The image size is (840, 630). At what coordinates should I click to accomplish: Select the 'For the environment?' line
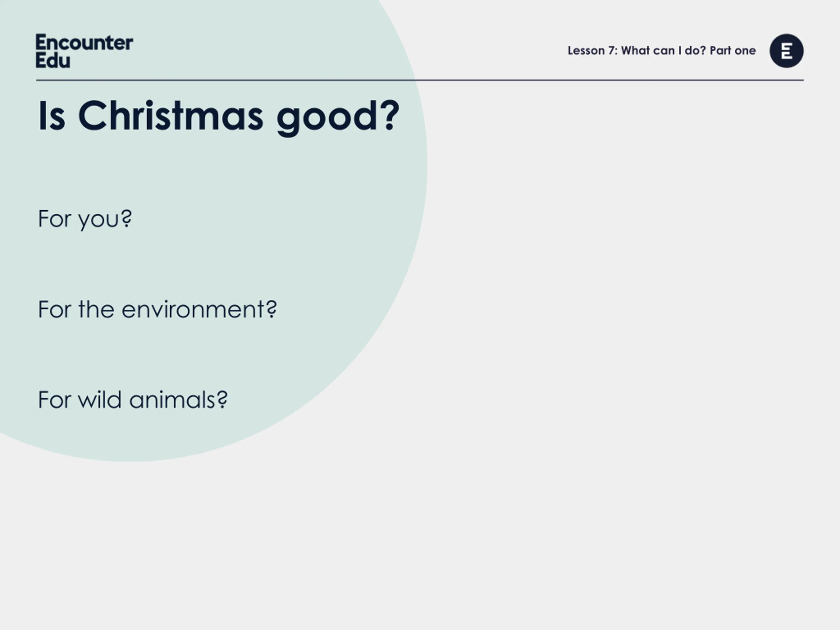pos(157,309)
